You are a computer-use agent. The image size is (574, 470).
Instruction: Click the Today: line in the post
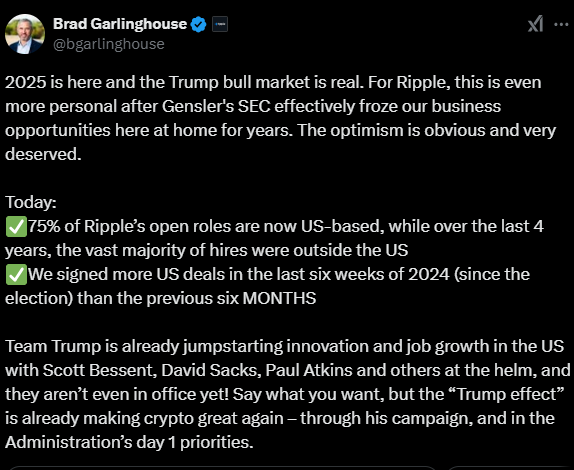point(31,202)
